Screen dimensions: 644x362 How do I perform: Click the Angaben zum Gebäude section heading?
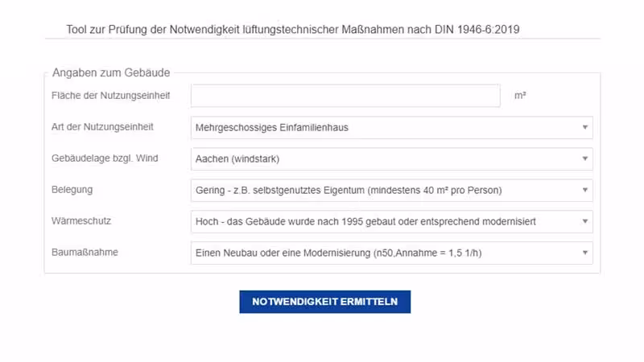tap(111, 72)
